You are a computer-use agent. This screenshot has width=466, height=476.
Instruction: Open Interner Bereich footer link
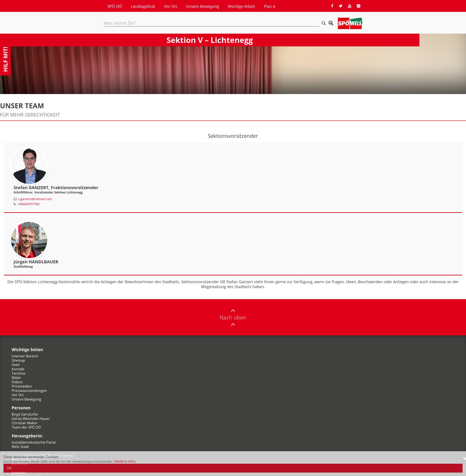click(x=25, y=356)
